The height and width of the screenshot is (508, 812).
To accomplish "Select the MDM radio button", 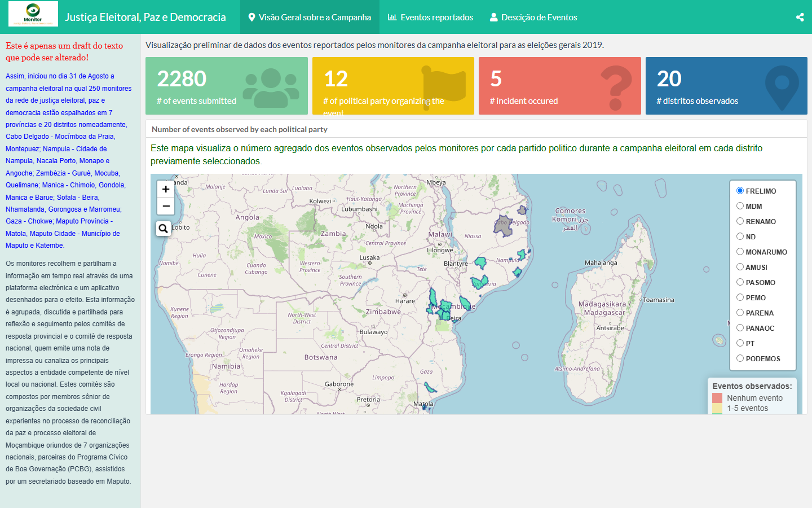I will [740, 206].
